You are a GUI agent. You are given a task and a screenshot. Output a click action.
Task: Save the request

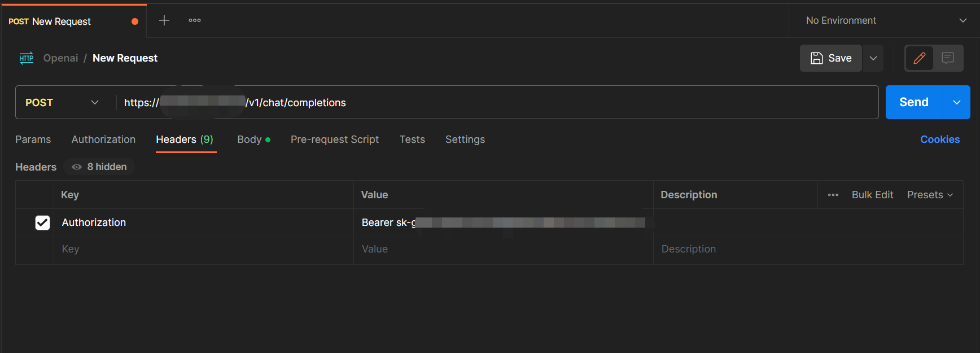(x=831, y=58)
